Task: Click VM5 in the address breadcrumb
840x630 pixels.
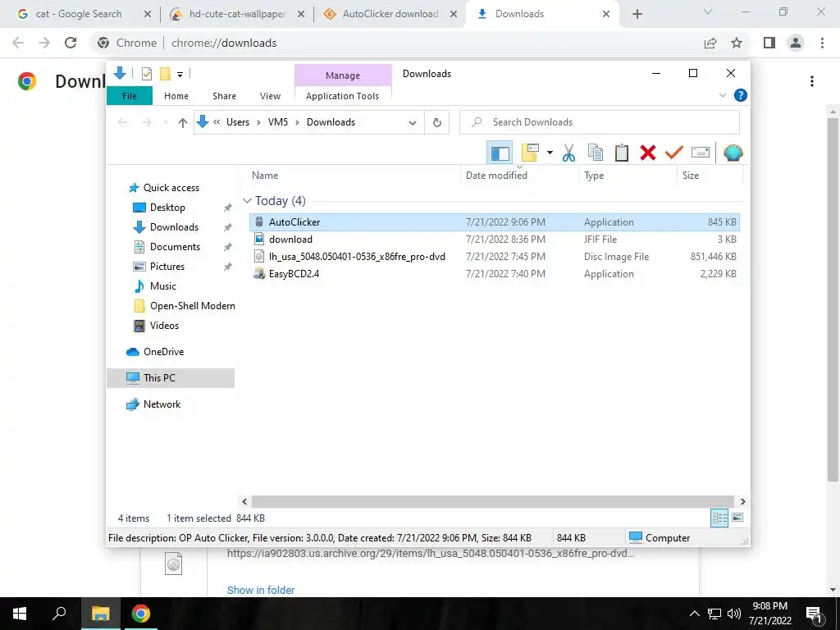Action: point(278,122)
